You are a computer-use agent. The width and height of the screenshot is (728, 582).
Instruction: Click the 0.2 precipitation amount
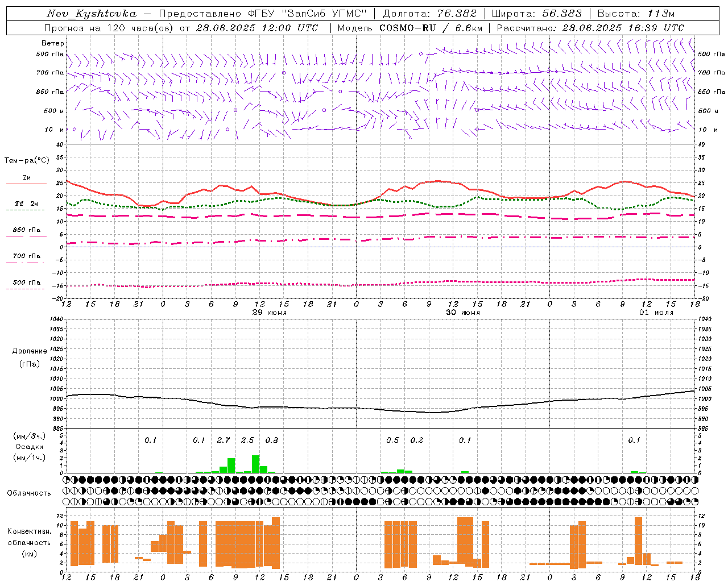click(417, 440)
